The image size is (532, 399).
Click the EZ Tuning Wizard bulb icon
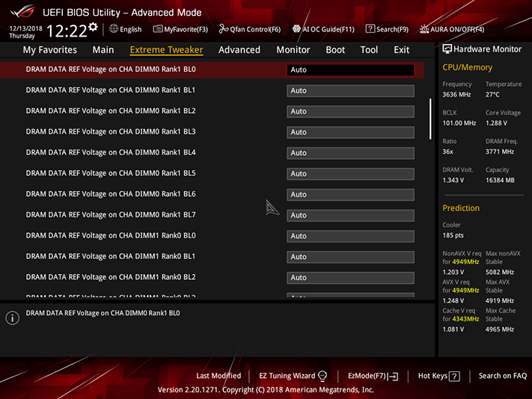point(322,376)
